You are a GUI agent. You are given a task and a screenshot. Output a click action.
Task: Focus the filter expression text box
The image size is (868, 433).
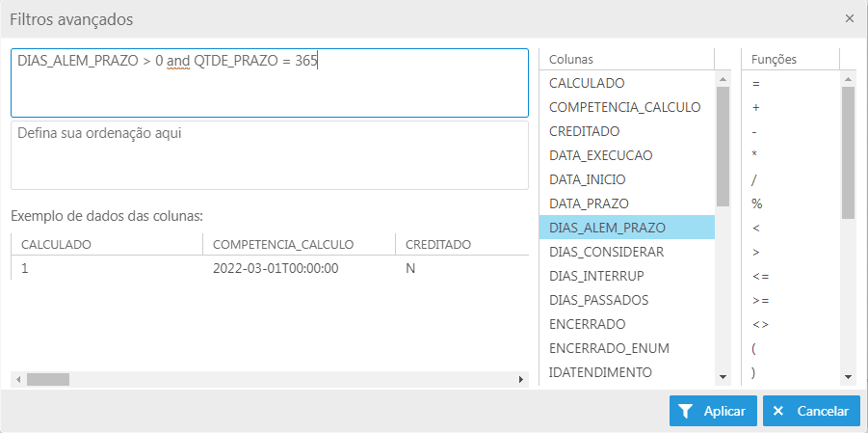[270, 83]
